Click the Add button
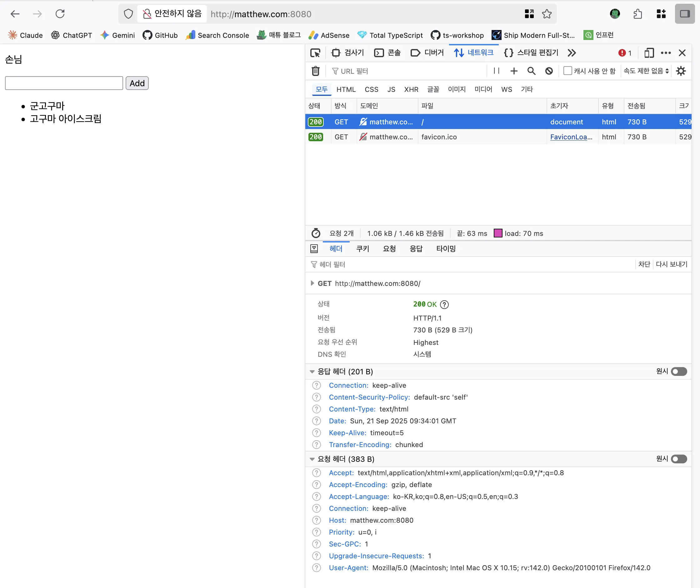 pyautogui.click(x=137, y=83)
